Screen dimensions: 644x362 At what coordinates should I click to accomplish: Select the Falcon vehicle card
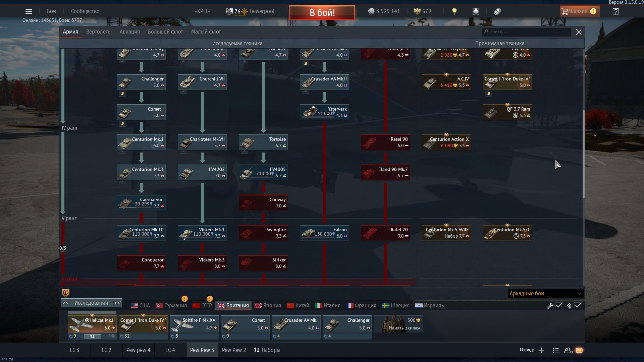point(324,233)
